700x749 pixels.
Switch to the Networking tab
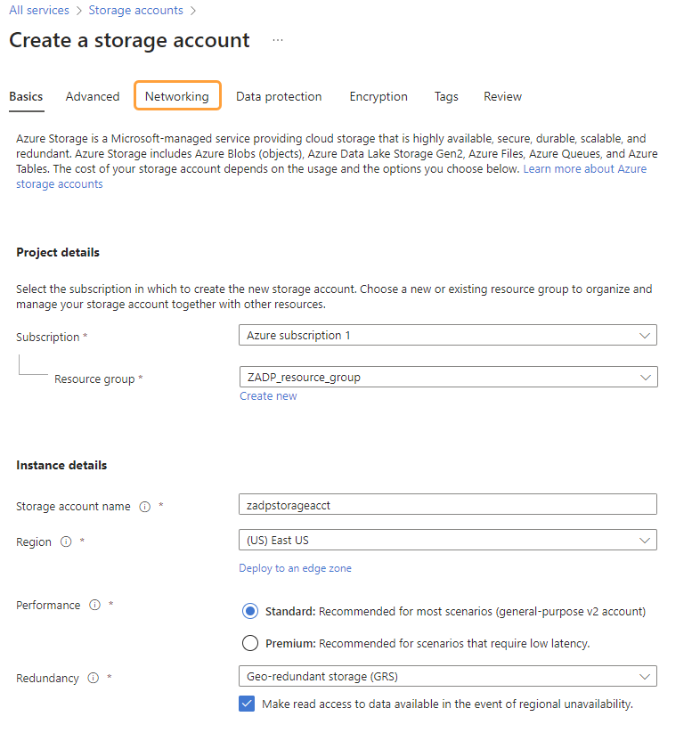[x=177, y=96]
